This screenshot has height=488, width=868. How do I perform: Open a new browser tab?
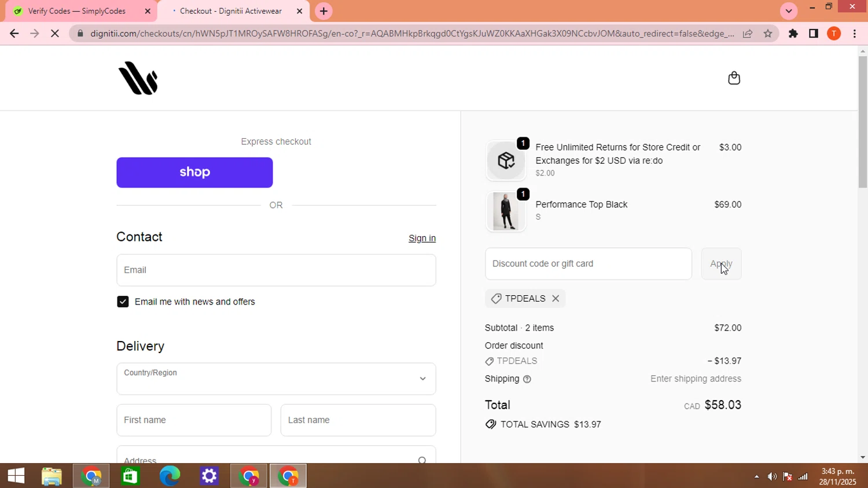click(323, 11)
